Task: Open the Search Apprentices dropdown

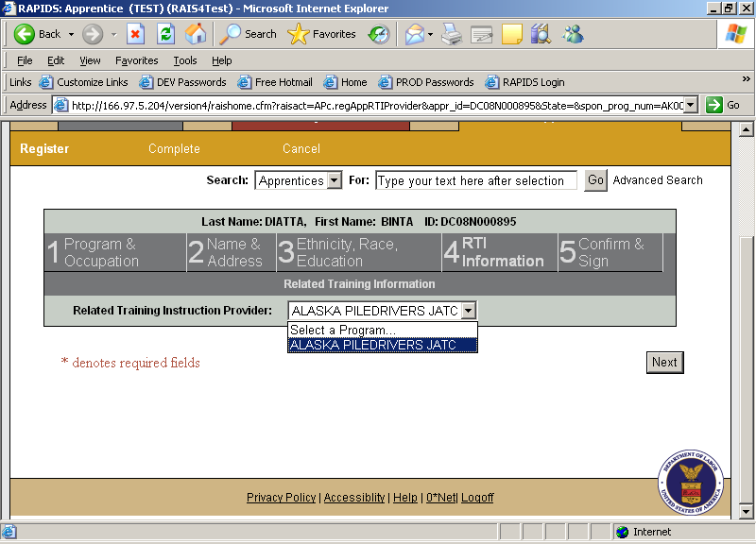Action: point(335,180)
